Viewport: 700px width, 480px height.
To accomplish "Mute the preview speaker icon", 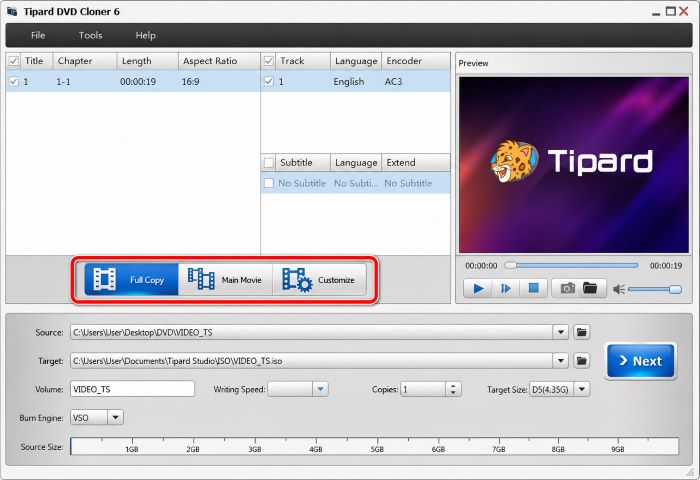I will 619,289.
